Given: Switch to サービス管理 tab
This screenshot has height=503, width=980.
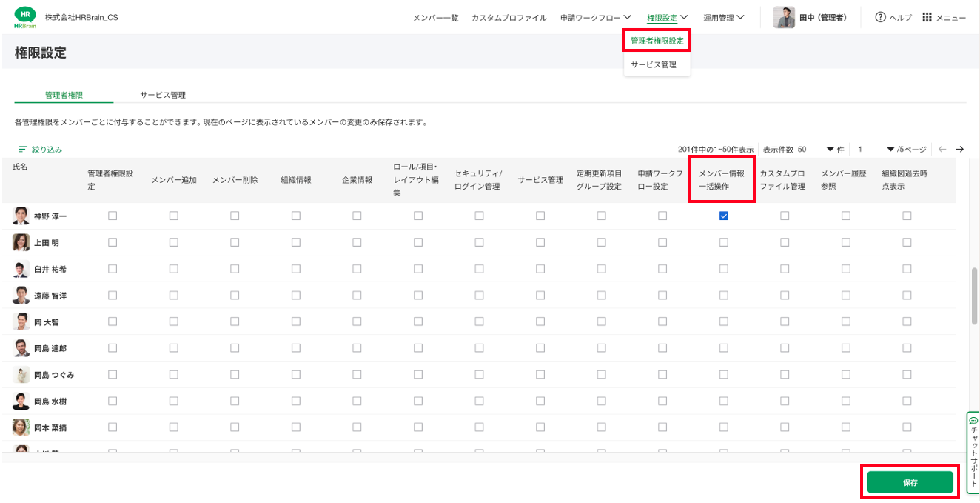Looking at the screenshot, I should tap(163, 95).
